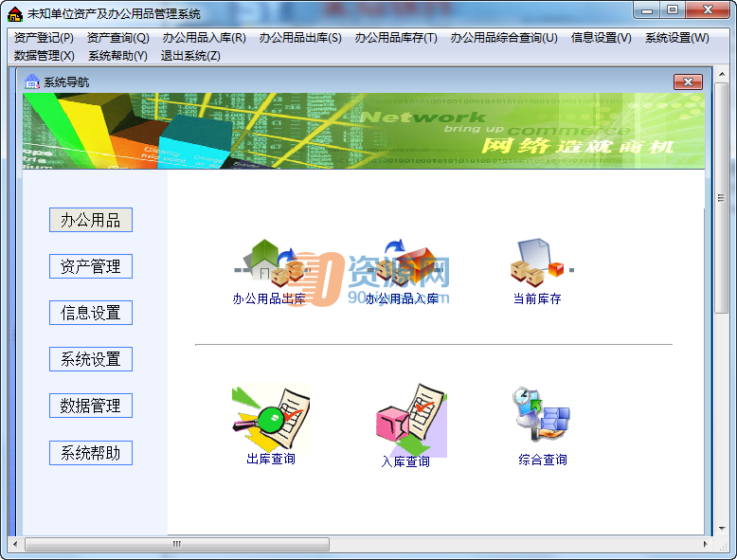Select the 系统设置 sidebar button
The width and height of the screenshot is (737, 560).
pyautogui.click(x=91, y=359)
